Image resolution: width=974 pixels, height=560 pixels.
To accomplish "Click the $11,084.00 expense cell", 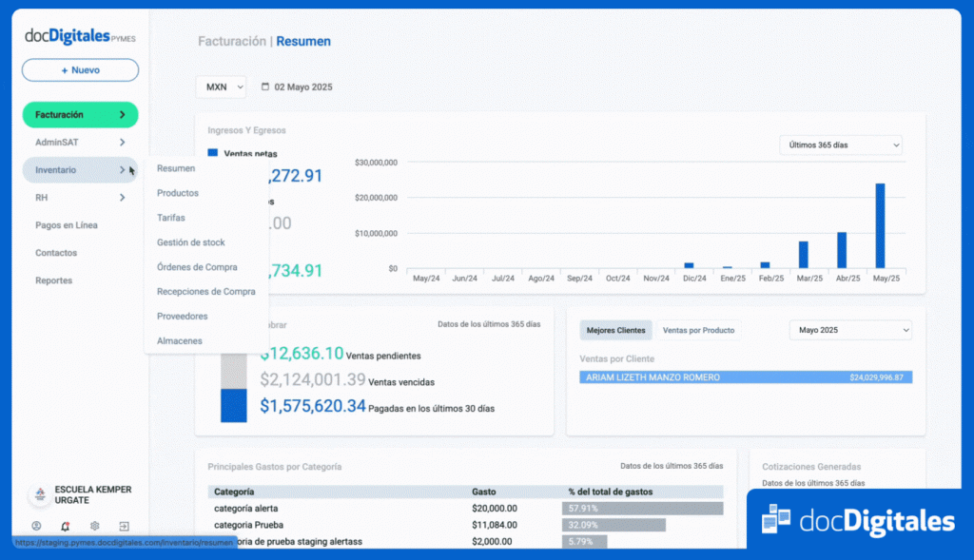I will tap(495, 525).
